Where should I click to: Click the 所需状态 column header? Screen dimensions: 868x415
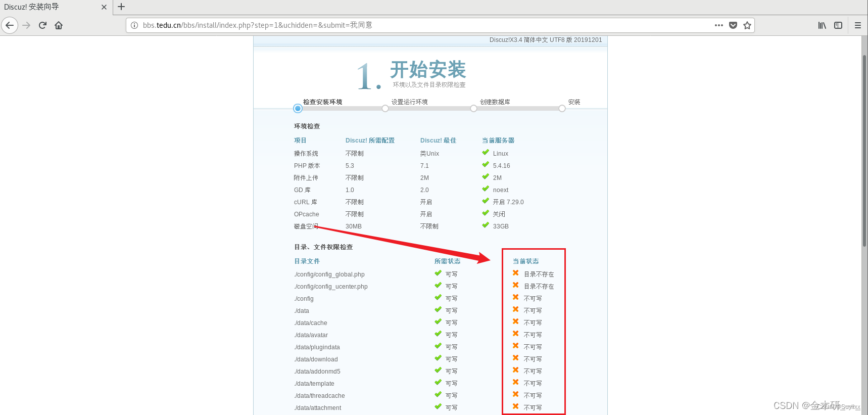448,261
